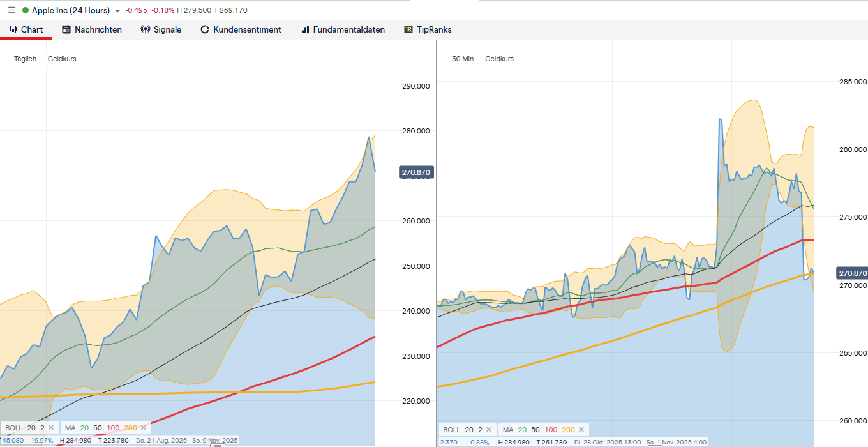868x447 pixels.
Task: Select the MA 200 value on left chart
Action: click(130, 427)
